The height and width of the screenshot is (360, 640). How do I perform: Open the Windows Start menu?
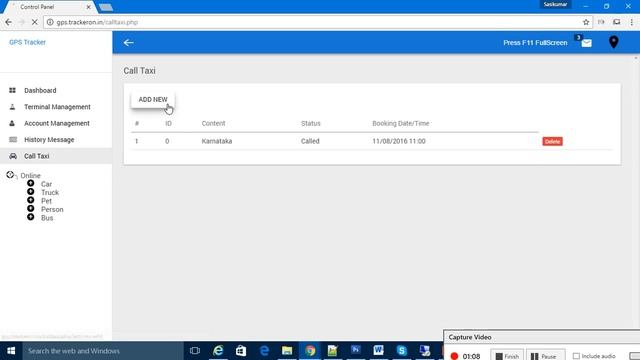click(11, 351)
